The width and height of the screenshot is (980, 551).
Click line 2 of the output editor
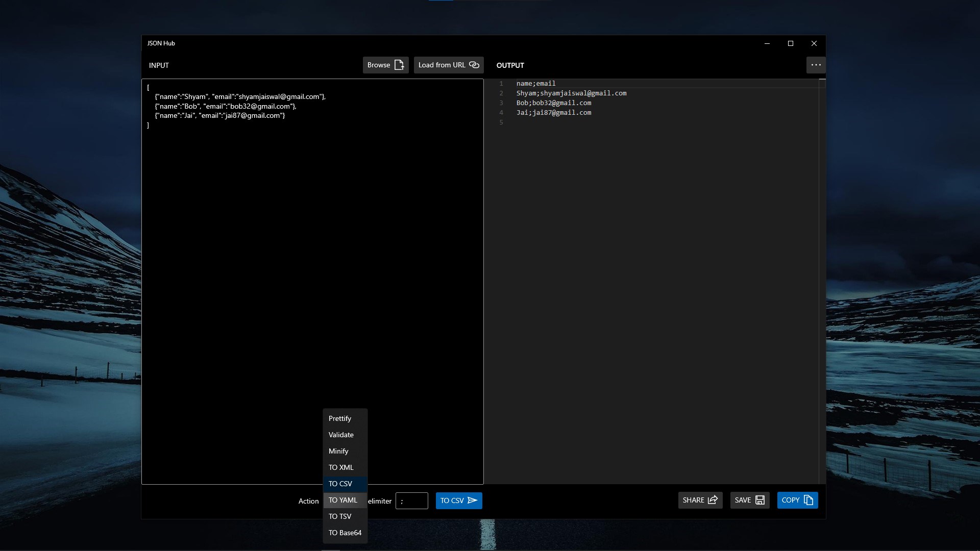(572, 93)
